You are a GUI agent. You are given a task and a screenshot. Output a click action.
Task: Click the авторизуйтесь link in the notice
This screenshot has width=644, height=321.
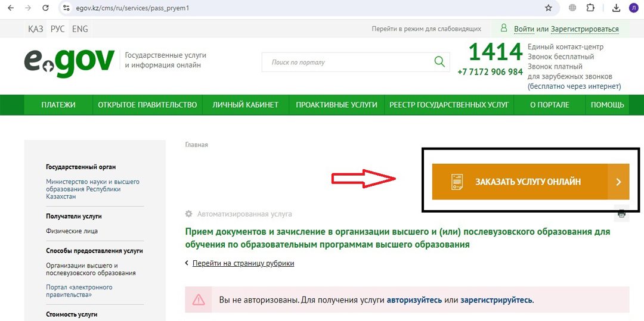[x=414, y=300]
